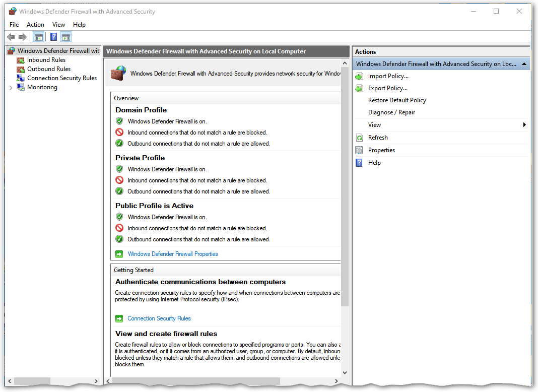Select the Windows Defender Firewall root tree node

[x=59, y=51]
